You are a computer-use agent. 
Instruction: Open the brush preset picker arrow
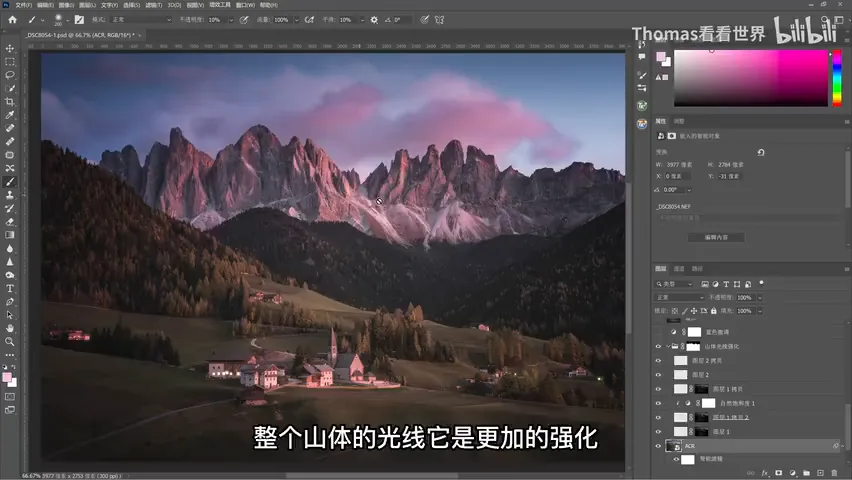(x=67, y=21)
